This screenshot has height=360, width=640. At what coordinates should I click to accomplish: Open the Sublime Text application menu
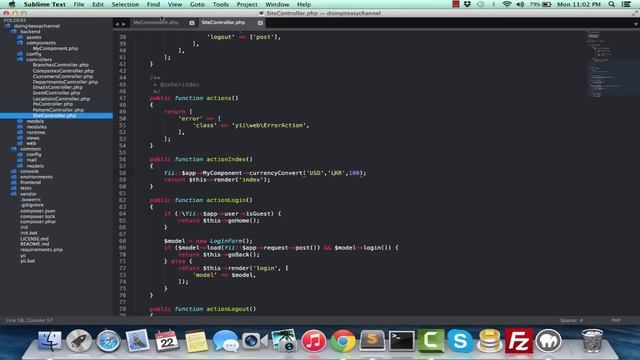tap(44, 4)
